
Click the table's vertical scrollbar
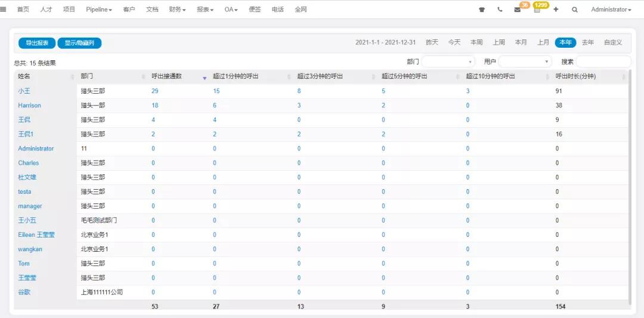tap(629, 179)
